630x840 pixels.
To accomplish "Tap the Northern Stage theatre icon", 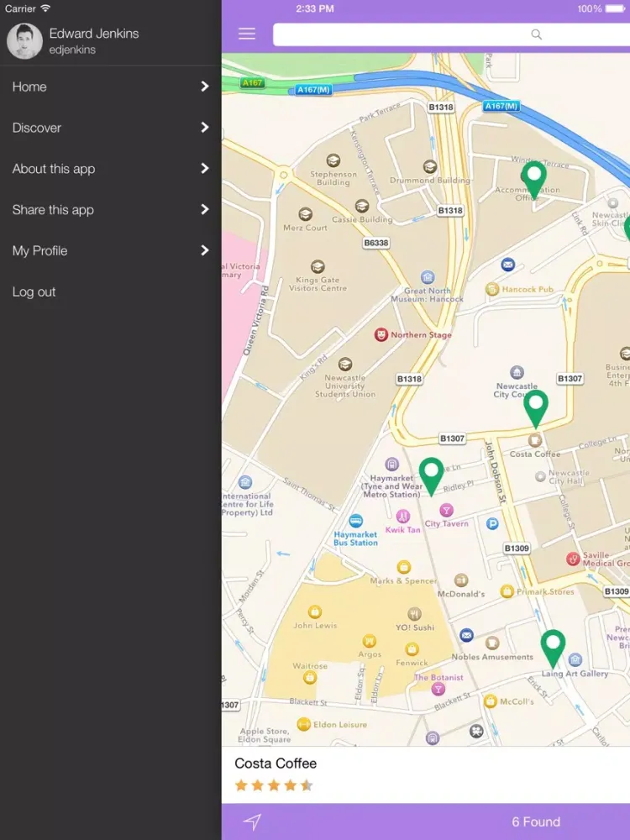I will pos(381,335).
